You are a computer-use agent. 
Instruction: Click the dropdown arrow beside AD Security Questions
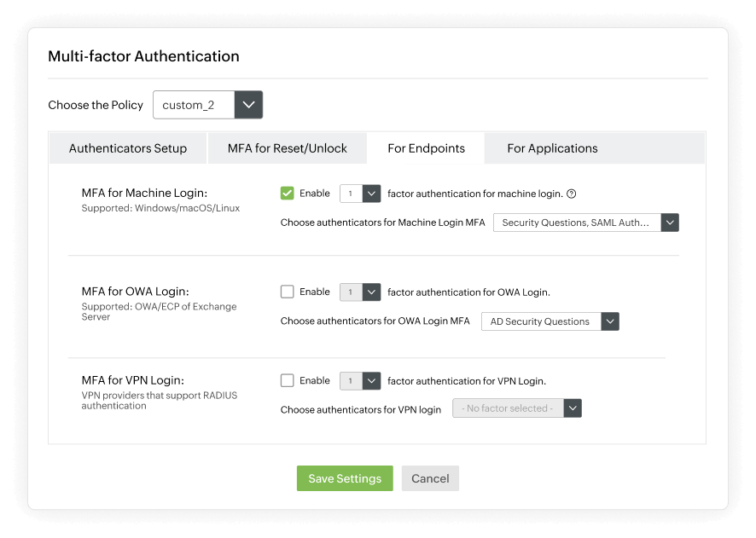tap(609, 321)
